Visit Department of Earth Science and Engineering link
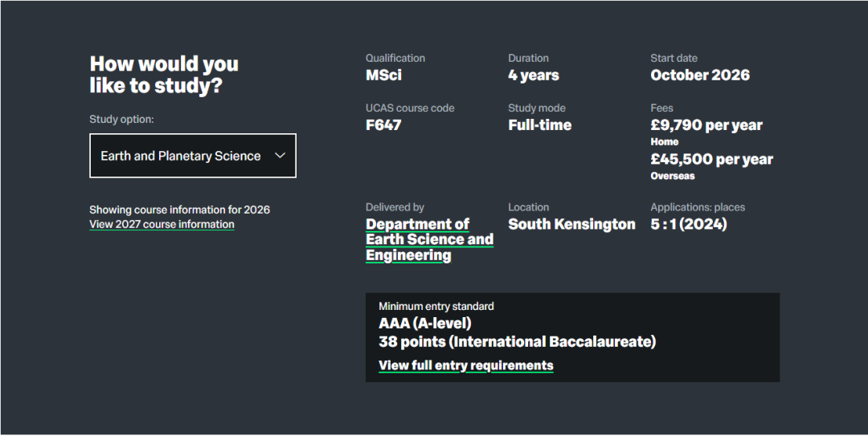The height and width of the screenshot is (436, 868). tap(429, 239)
